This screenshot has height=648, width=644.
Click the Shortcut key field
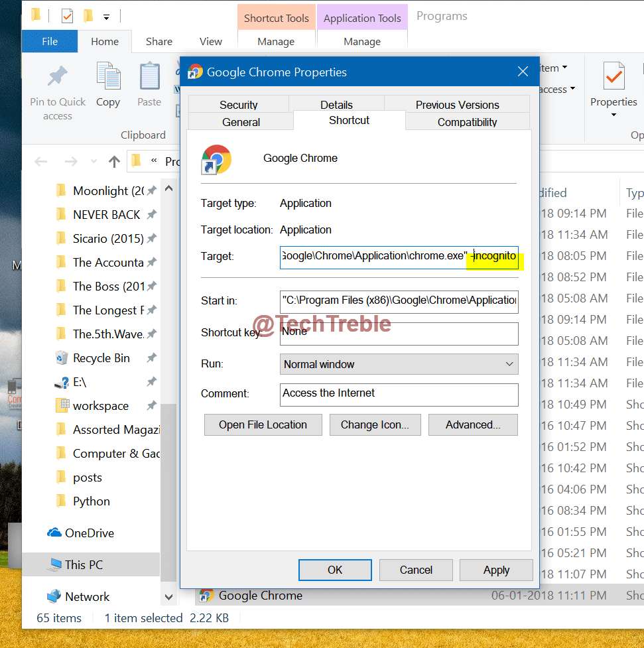[x=399, y=334]
